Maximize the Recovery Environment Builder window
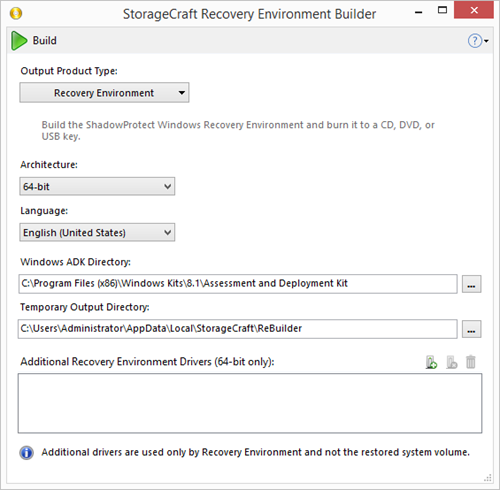500x490 pixels. click(x=442, y=10)
